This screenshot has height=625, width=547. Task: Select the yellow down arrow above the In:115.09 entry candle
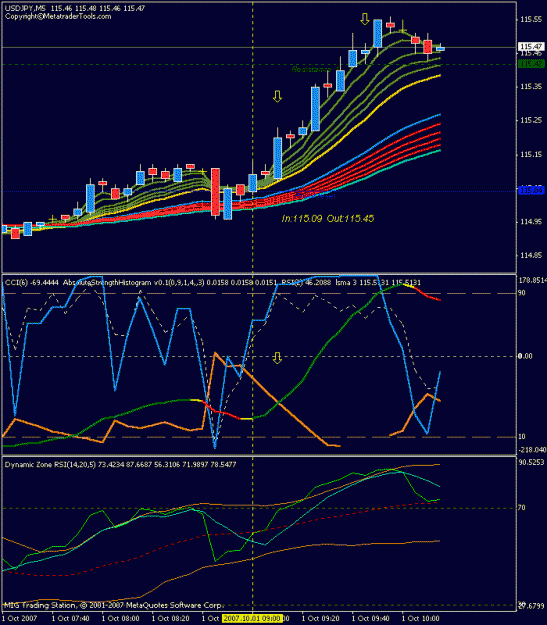coord(277,96)
